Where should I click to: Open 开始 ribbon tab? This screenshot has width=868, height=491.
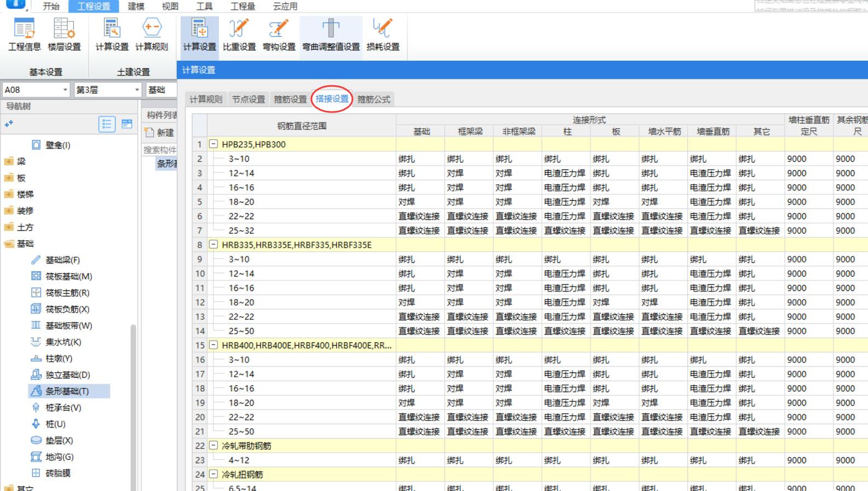51,6
